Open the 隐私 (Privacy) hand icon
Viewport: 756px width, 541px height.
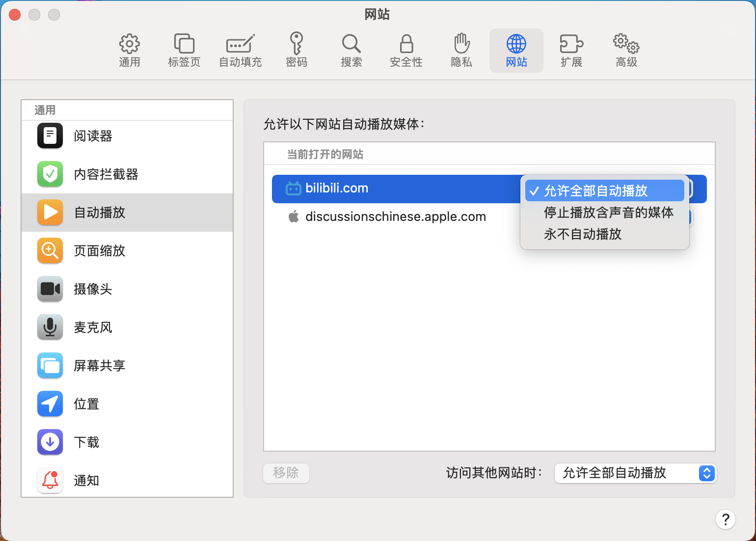click(461, 51)
